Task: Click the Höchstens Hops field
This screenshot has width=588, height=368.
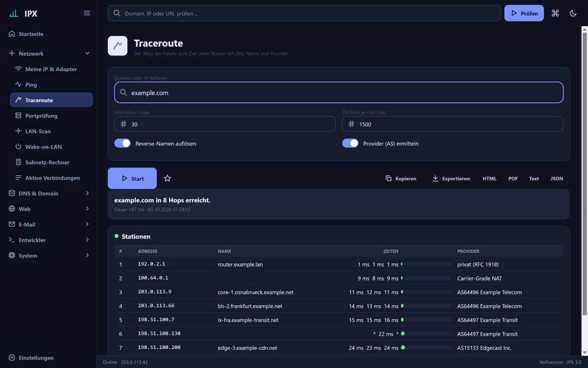Action: [225, 124]
